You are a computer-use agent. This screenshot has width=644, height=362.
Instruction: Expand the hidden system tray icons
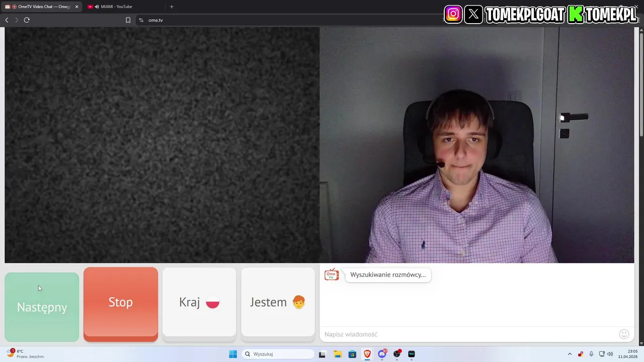[570, 354]
